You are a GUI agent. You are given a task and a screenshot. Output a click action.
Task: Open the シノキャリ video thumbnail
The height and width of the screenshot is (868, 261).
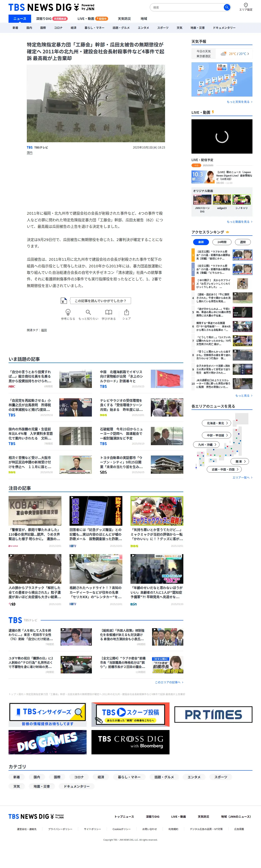pos(241,199)
